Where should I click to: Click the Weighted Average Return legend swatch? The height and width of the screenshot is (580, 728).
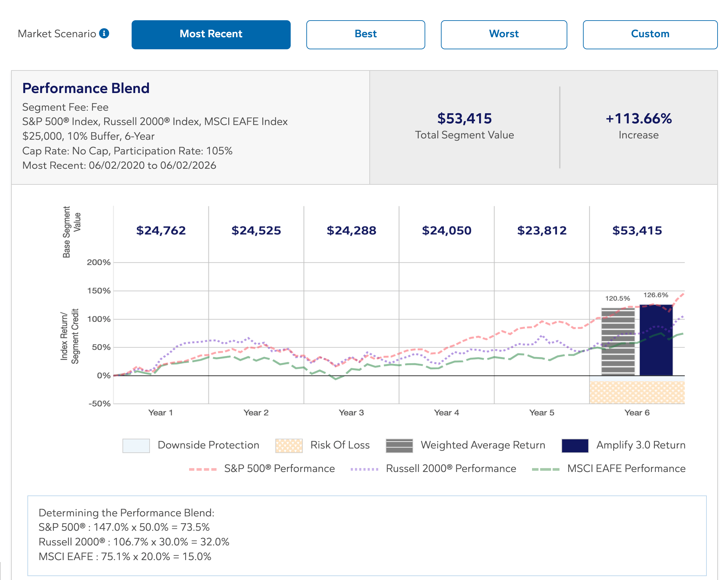click(399, 446)
